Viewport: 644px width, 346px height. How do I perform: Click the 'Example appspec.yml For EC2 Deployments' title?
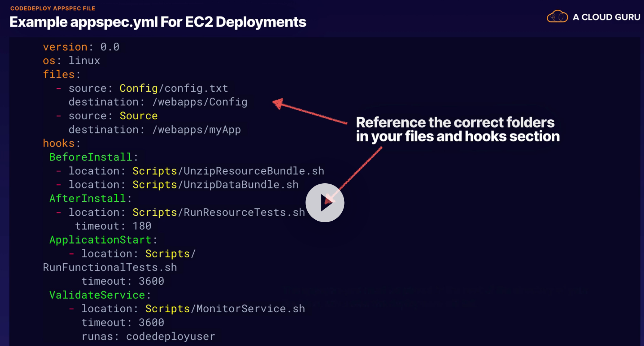pyautogui.click(x=158, y=22)
